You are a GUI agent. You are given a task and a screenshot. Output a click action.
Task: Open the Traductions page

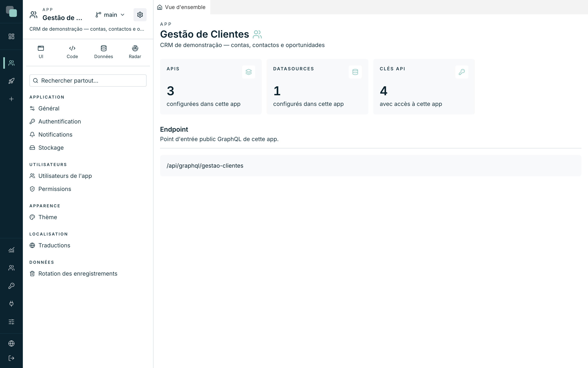(x=88, y=245)
